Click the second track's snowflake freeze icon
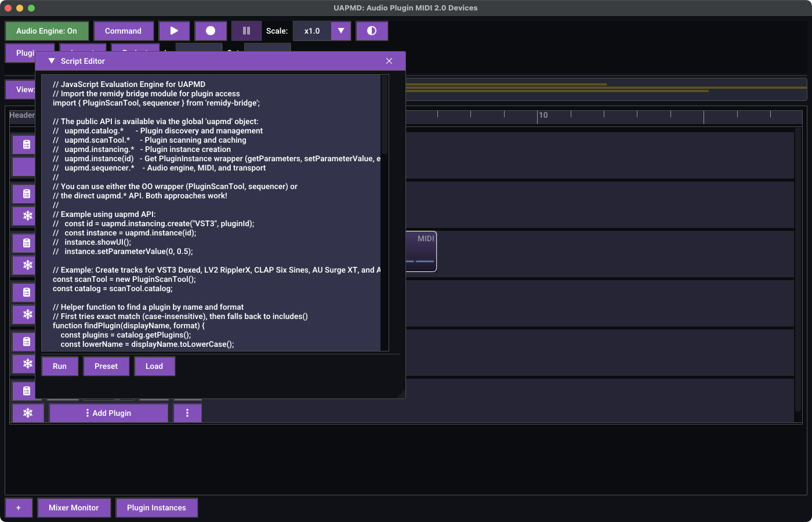The image size is (812, 522). click(24, 216)
